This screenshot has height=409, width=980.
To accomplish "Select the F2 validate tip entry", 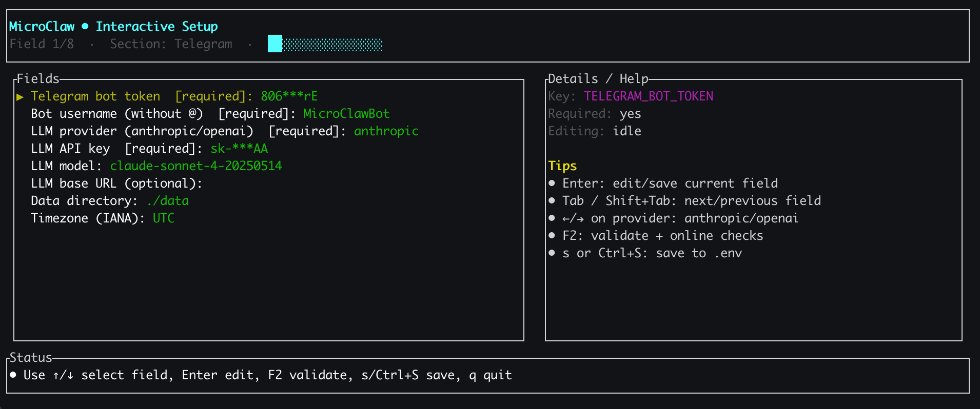I will tap(662, 235).
